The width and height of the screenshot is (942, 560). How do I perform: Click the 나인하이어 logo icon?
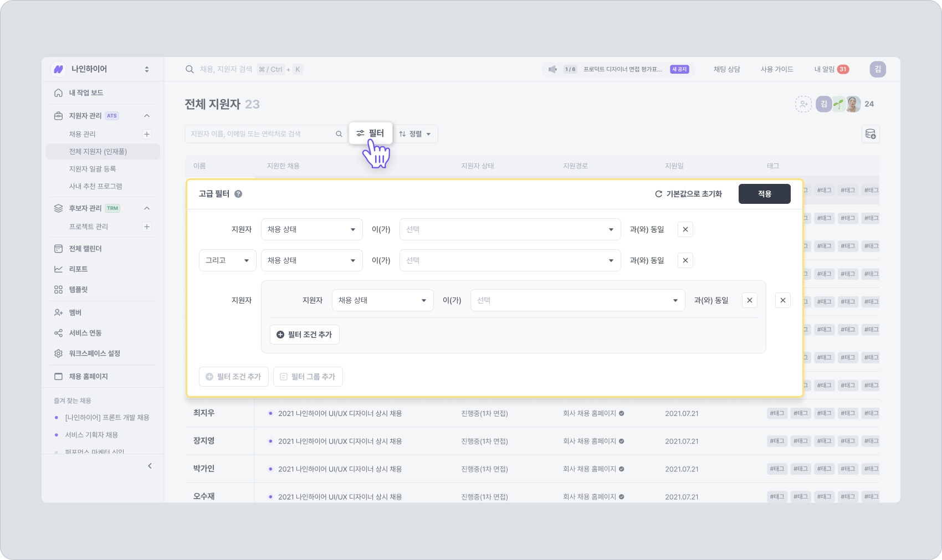58,69
